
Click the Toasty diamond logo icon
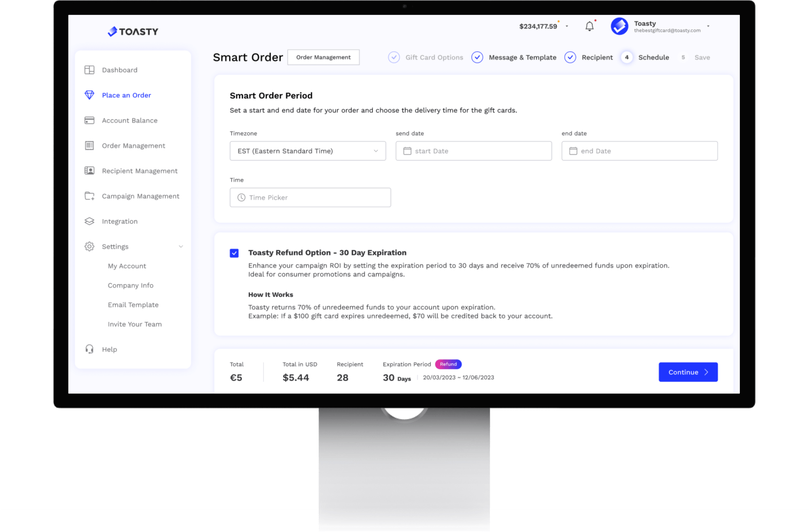(114, 30)
